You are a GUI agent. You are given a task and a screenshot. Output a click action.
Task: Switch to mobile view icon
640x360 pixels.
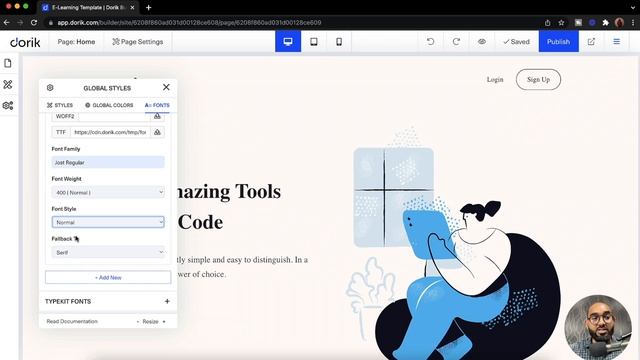pyautogui.click(x=339, y=42)
